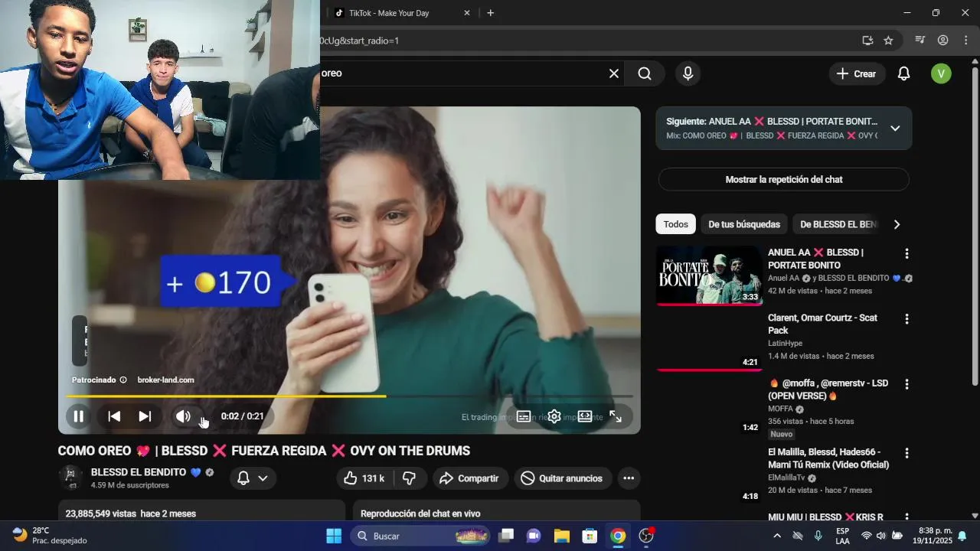Switch to TikTok - Make Your Day tab
The width and height of the screenshot is (980, 551).
pos(388,13)
